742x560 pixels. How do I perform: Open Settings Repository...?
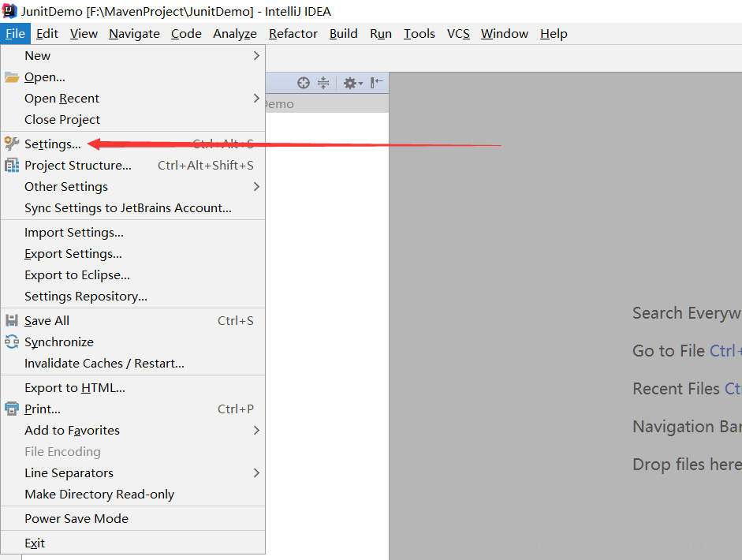[133, 297]
